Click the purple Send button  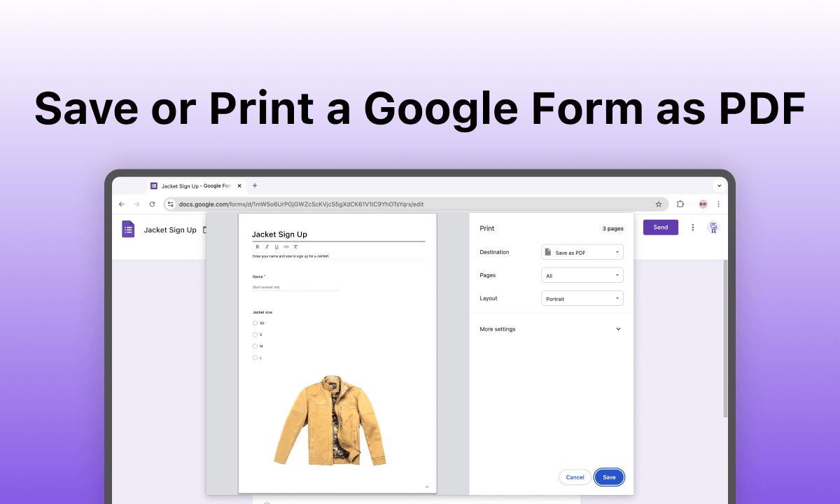click(x=661, y=227)
